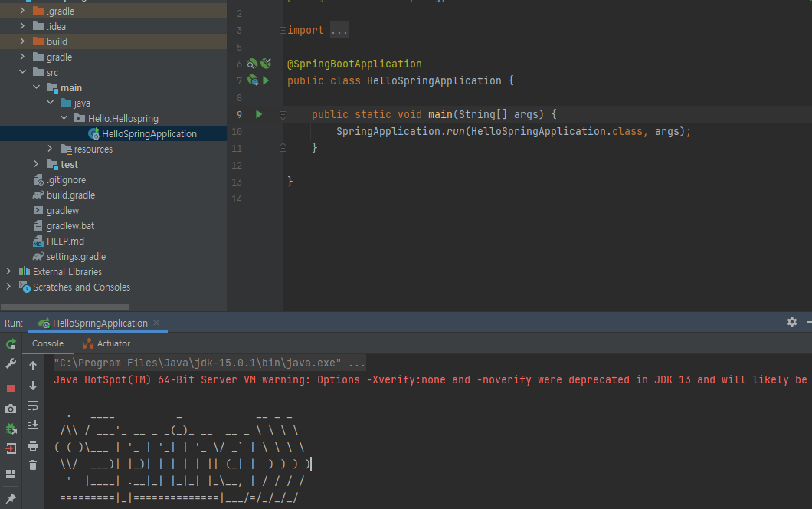Run the class from line 7 gutter arrow
The height and width of the screenshot is (509, 812).
pyautogui.click(x=266, y=80)
